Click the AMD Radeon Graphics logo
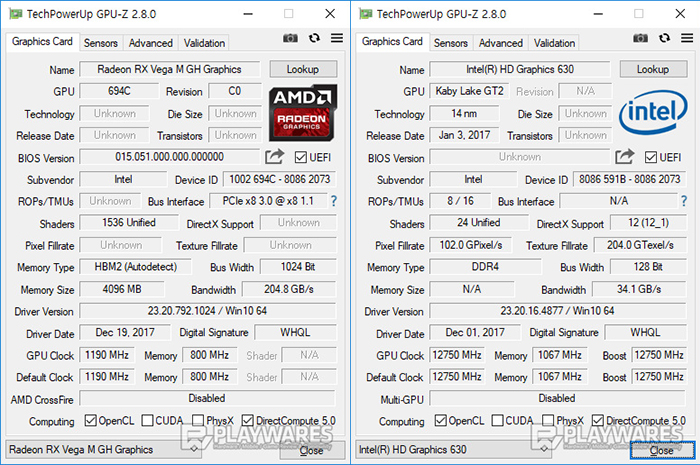Viewport: 700px width, 465px height. tap(302, 114)
